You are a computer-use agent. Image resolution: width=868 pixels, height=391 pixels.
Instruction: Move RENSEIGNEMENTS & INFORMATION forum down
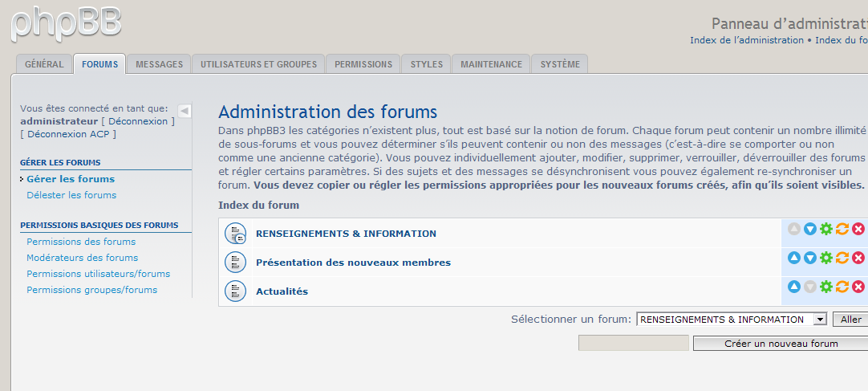tap(810, 230)
